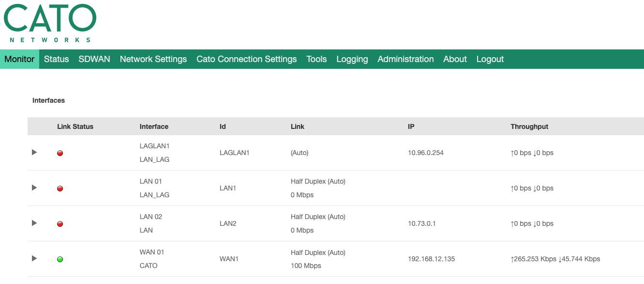
Task: Click the red status dot for LAGLAN1
Action: coord(60,153)
